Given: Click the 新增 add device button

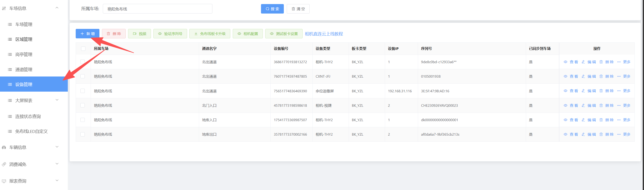Looking at the screenshot, I should coord(87,34).
